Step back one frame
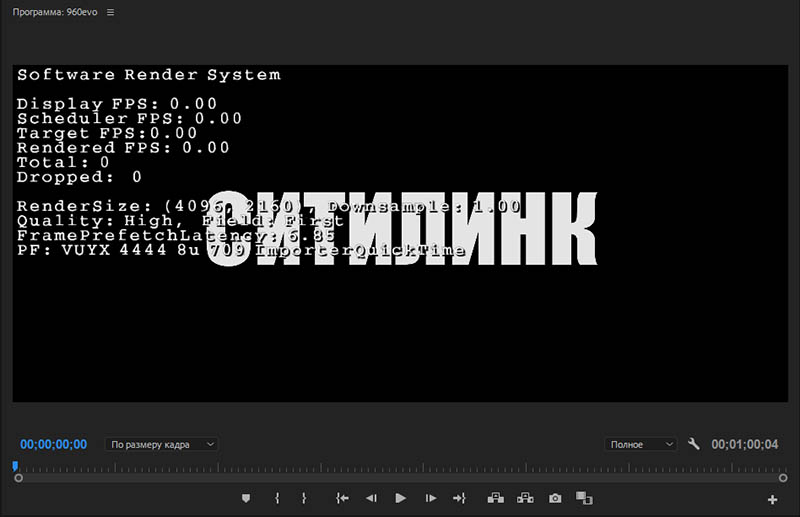This screenshot has height=517, width=800. (x=371, y=498)
